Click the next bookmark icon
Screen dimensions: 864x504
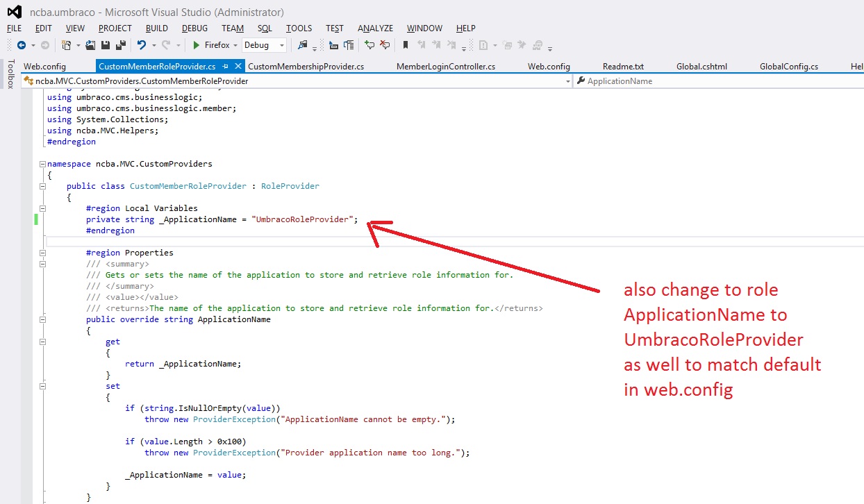(436, 45)
